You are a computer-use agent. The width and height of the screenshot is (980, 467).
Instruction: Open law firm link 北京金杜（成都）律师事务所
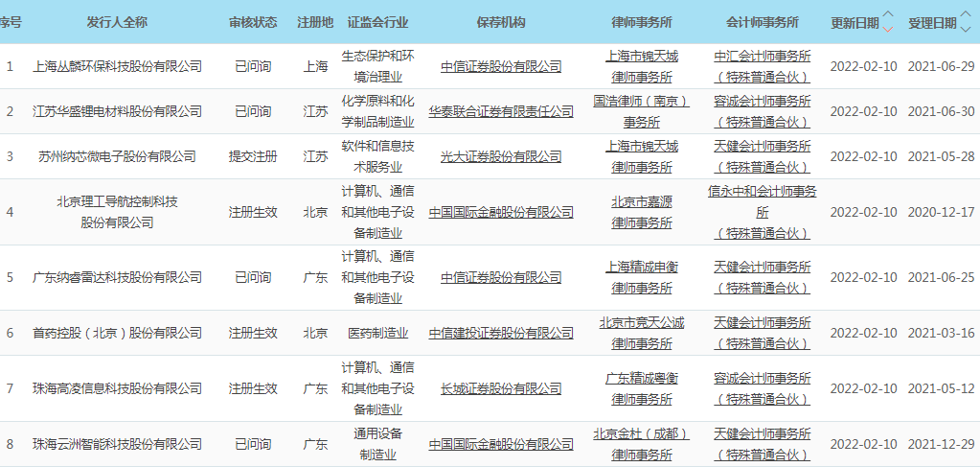(641, 444)
